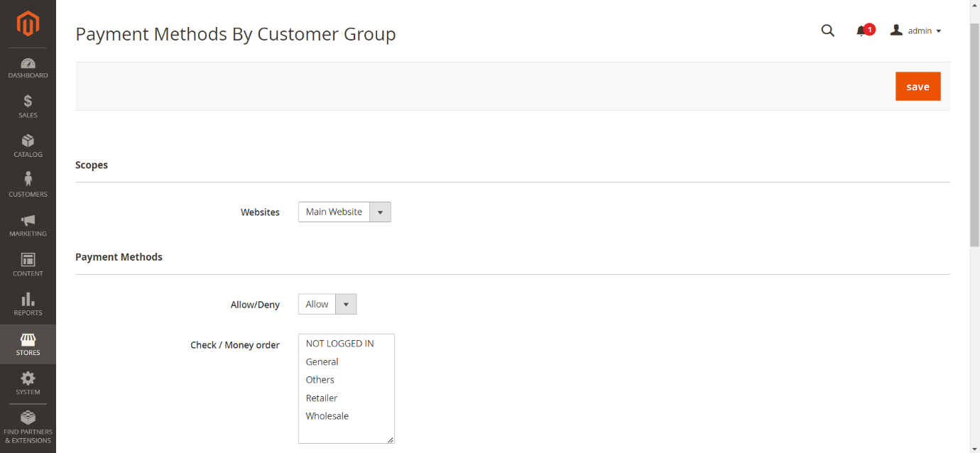This screenshot has height=453, width=980.
Task: Select NOT LOGGED IN in list
Action: tap(339, 344)
